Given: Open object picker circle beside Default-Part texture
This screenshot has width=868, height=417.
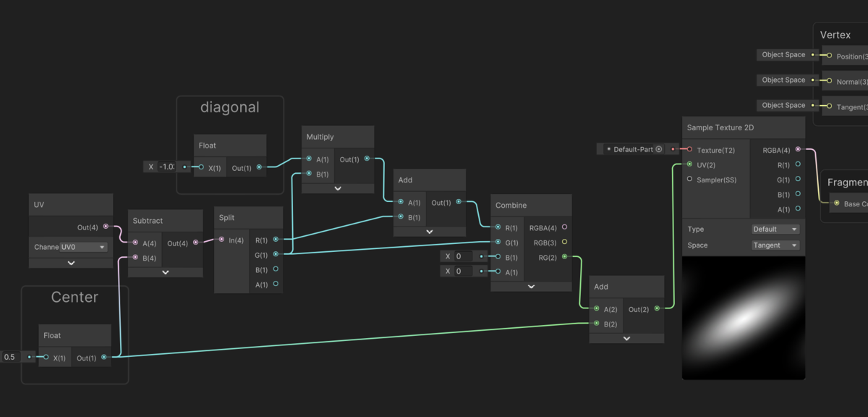Looking at the screenshot, I should (659, 149).
